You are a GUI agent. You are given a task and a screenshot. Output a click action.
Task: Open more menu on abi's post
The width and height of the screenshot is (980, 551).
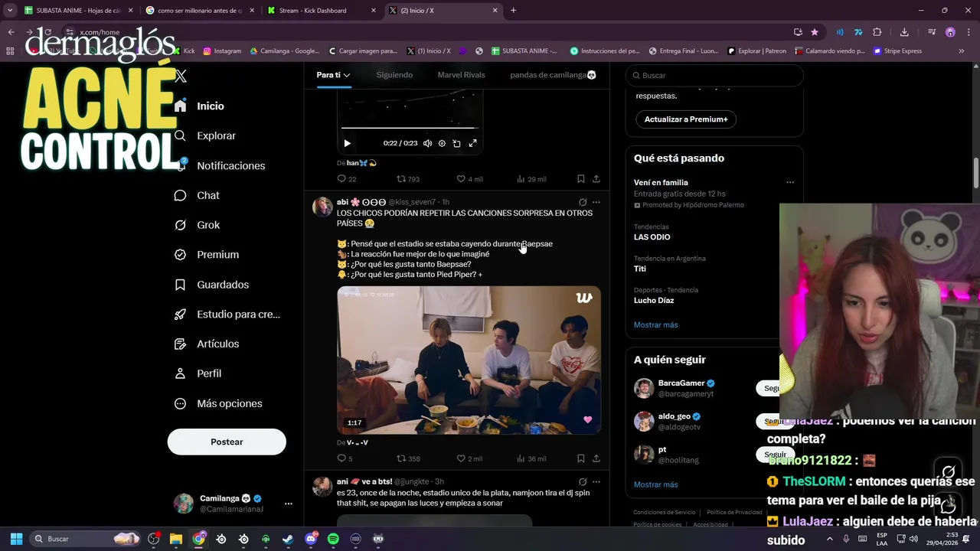point(596,202)
